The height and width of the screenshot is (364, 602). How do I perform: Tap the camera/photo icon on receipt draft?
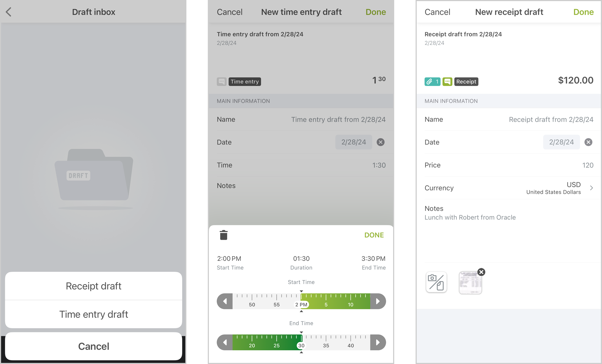436,282
